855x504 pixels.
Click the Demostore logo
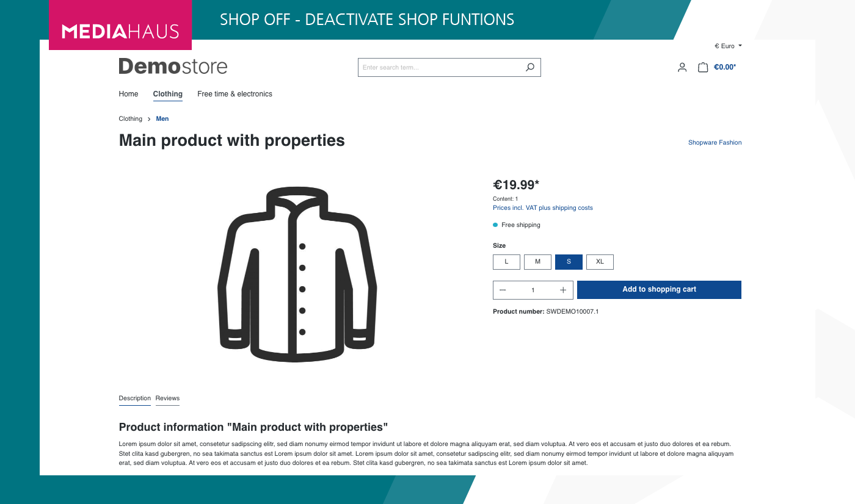[173, 66]
